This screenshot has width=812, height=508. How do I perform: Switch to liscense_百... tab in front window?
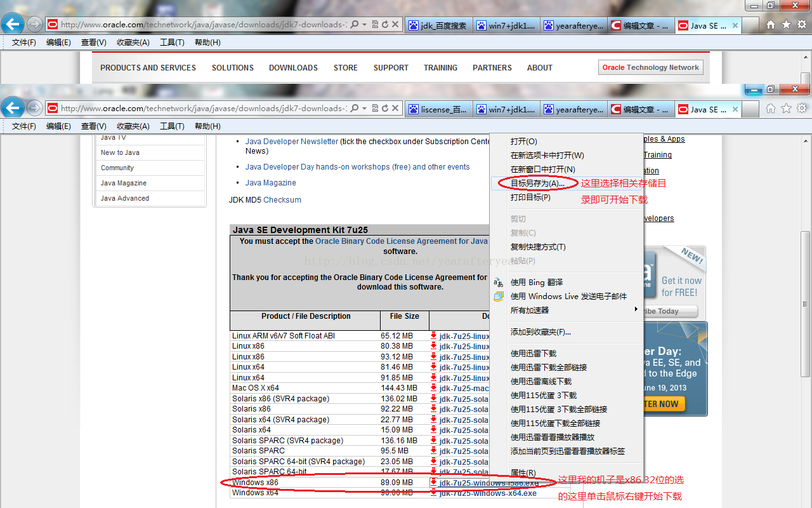pyautogui.click(x=438, y=110)
